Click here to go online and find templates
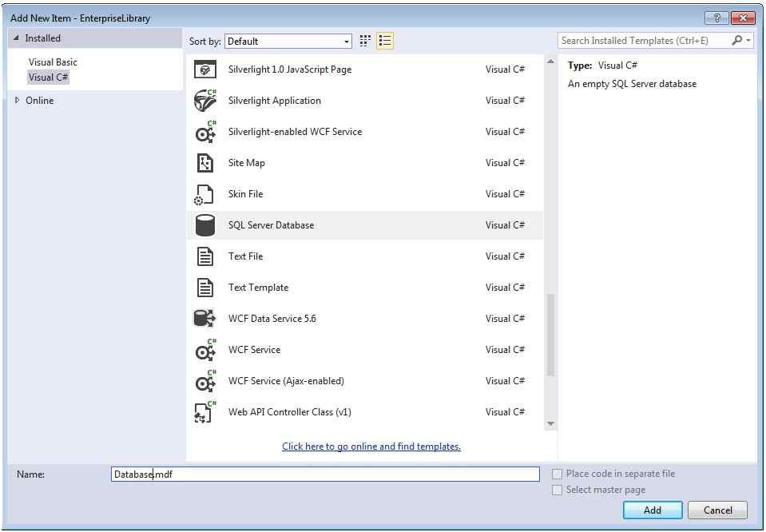 click(x=371, y=446)
